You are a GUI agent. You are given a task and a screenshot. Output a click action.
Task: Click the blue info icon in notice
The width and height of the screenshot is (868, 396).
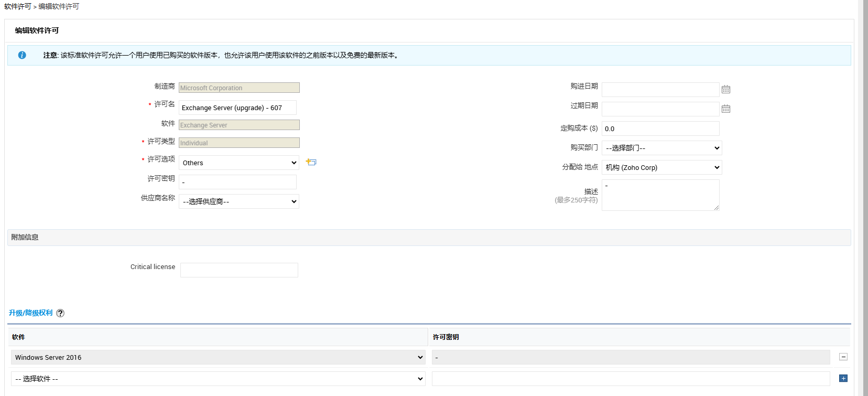(x=22, y=55)
